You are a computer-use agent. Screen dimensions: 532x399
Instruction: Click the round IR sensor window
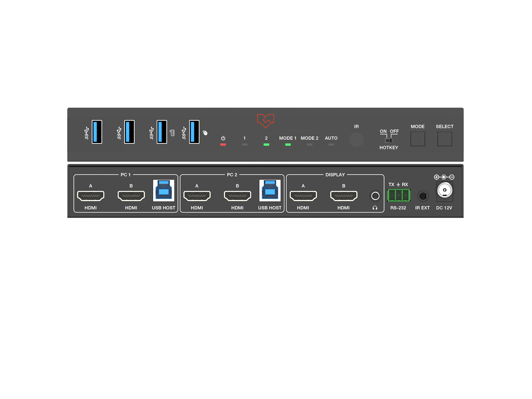356,140
